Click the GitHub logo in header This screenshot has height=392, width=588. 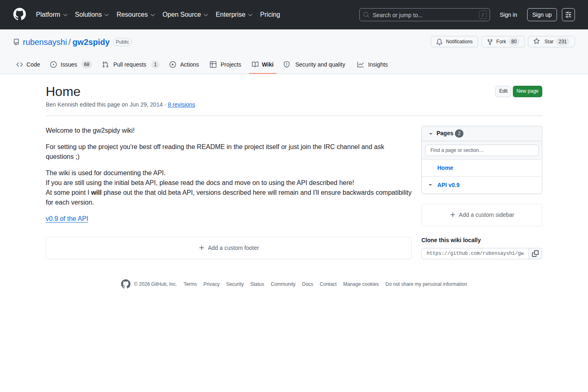point(20,14)
